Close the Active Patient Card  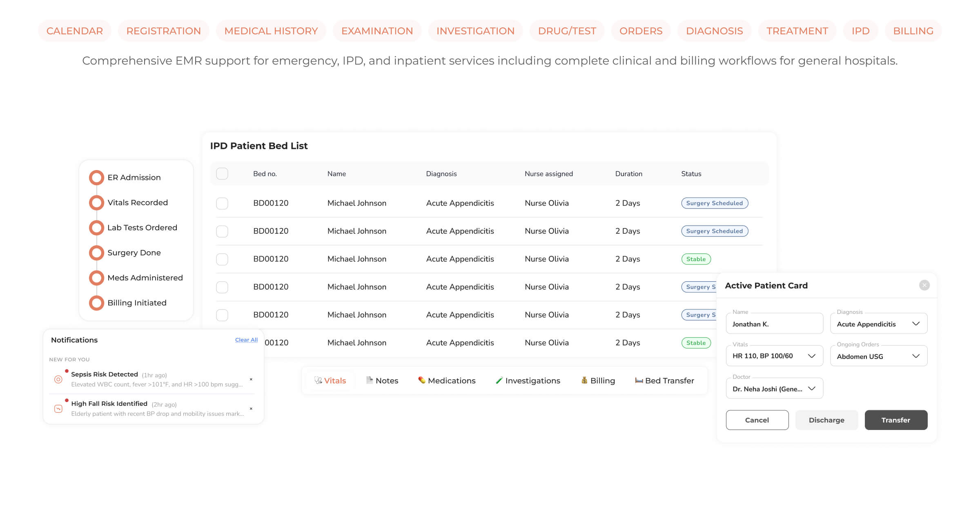(924, 285)
